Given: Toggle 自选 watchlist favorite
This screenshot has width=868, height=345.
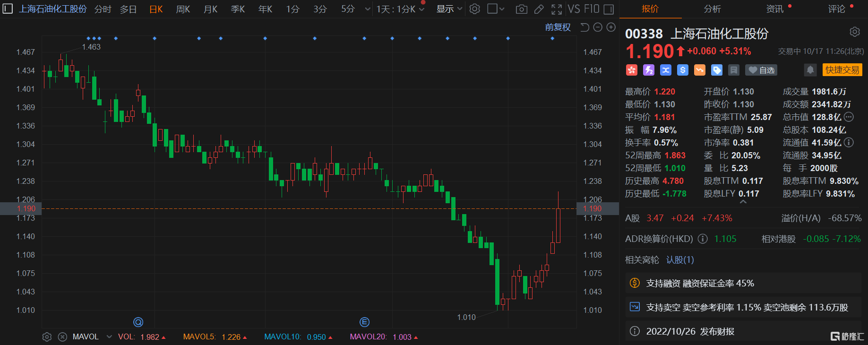Looking at the screenshot, I should (761, 70).
